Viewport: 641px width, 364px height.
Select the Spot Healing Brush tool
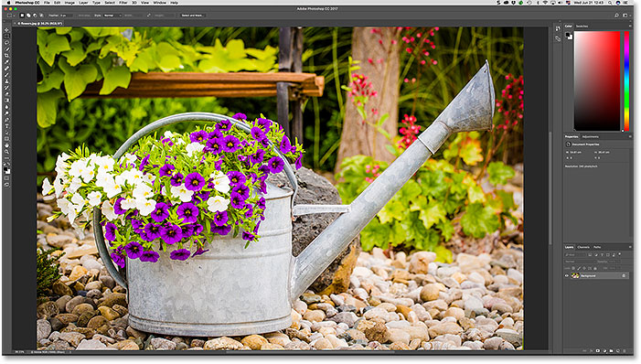click(x=7, y=69)
